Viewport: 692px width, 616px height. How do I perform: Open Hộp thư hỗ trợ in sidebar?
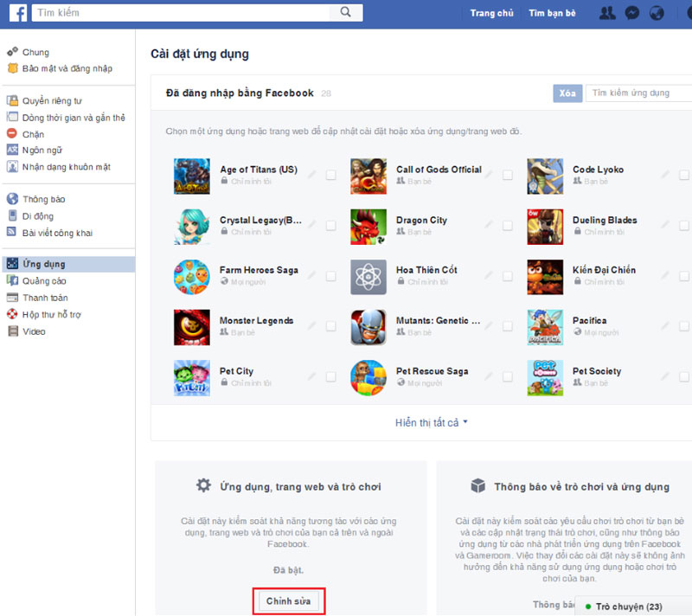[52, 314]
